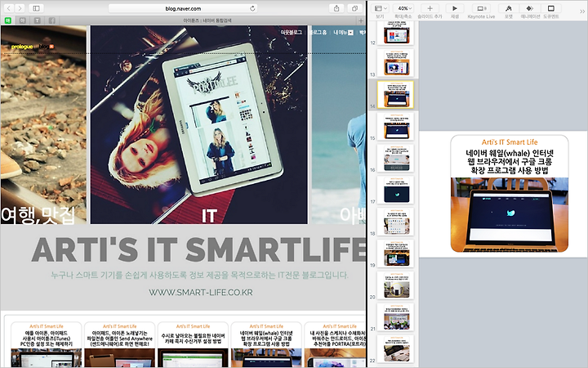Select the 아이폰즈 네이버 통합검색 tab
588x368 pixels.
(x=207, y=20)
